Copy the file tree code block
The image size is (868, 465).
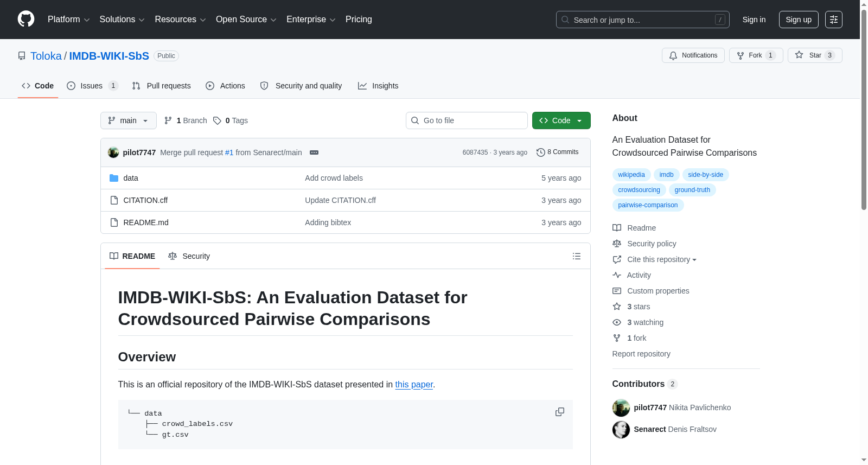point(560,412)
